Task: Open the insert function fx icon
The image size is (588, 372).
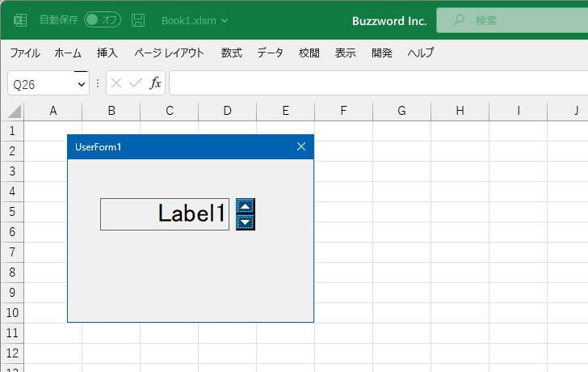Action: 155,83
